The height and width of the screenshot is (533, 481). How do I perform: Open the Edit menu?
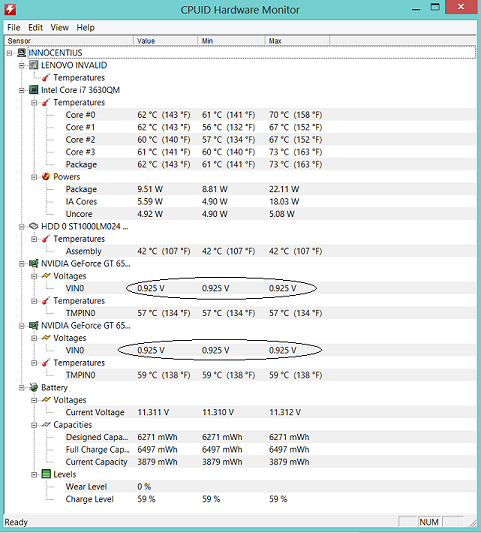35,28
